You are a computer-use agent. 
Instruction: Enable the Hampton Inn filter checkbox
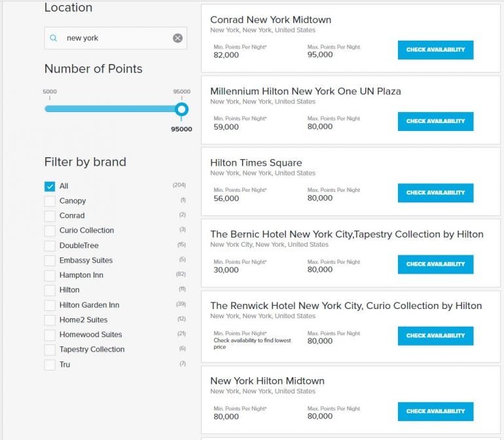click(50, 275)
